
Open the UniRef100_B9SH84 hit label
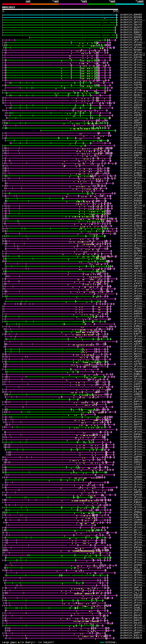(x=131, y=17)
